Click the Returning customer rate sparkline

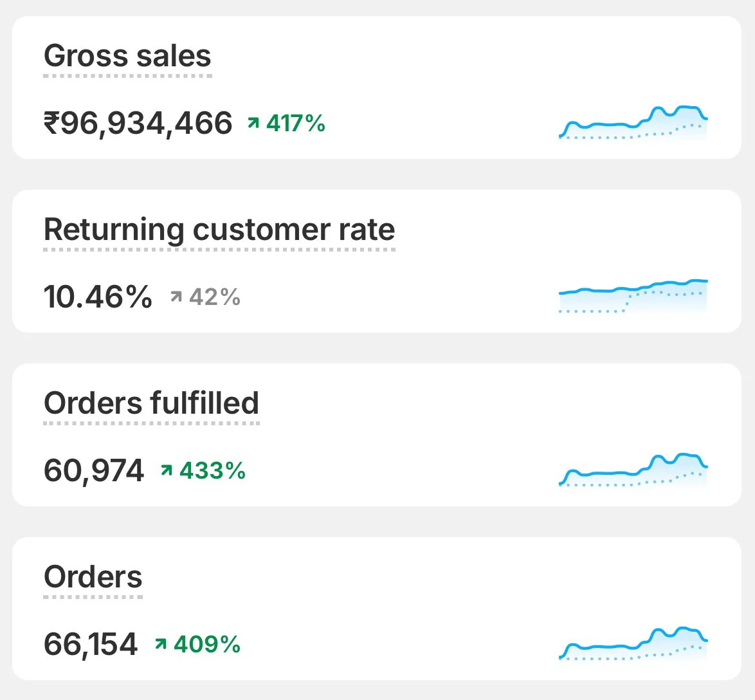click(x=633, y=296)
